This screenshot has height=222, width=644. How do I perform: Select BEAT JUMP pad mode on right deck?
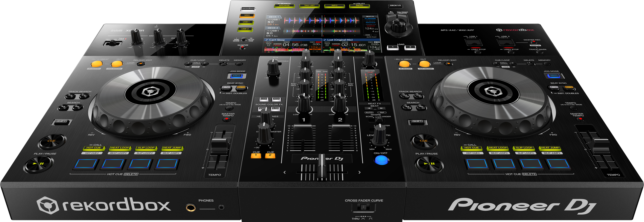click(550, 149)
